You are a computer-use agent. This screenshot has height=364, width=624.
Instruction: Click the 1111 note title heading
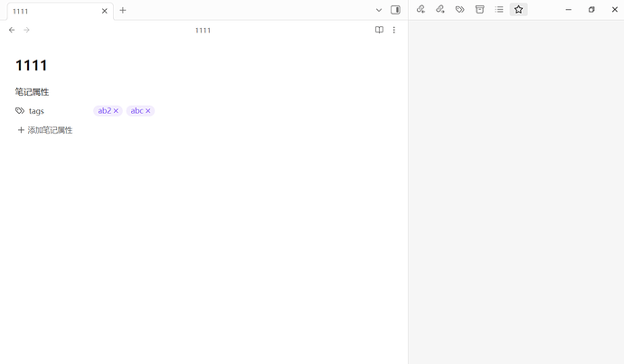(32, 65)
